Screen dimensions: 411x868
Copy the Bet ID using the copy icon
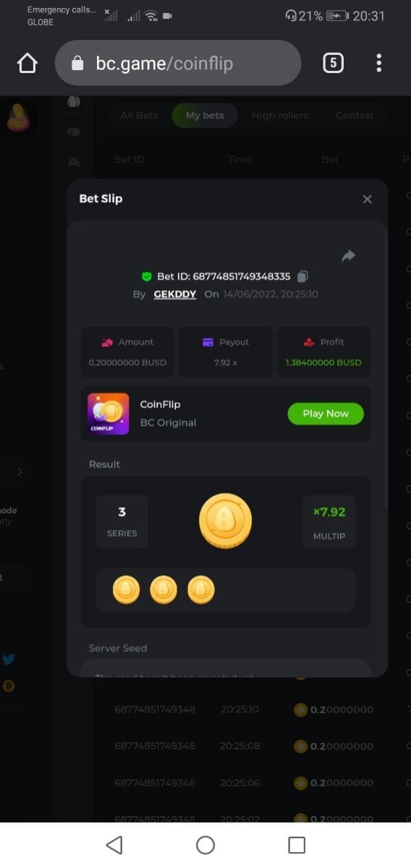303,276
